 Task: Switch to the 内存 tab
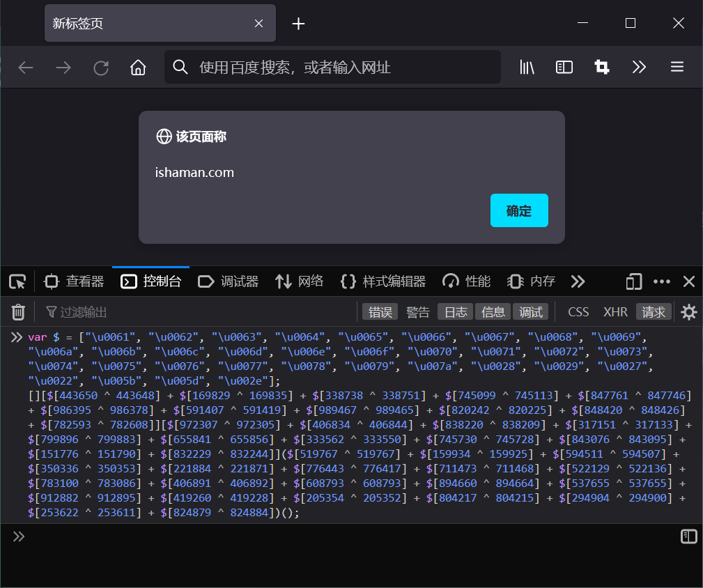[x=531, y=281]
